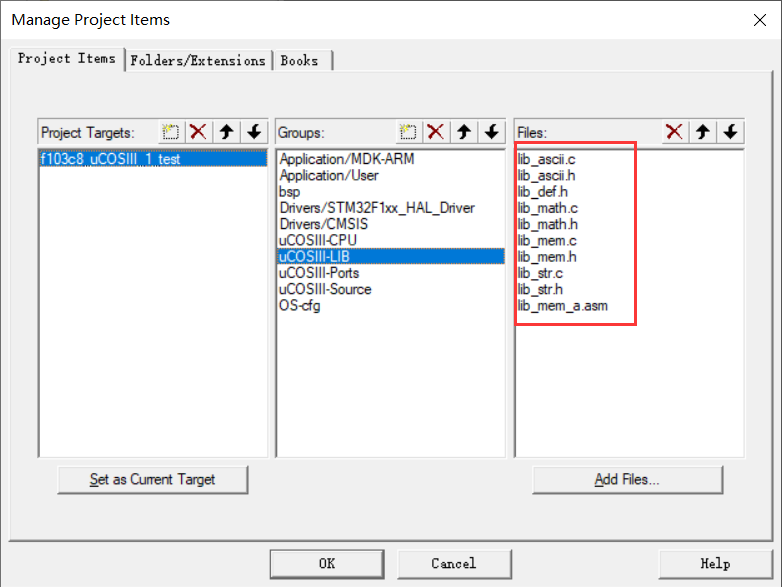The image size is (782, 587).
Task: Select the uCOSIII-LIB group
Action: coord(391,256)
